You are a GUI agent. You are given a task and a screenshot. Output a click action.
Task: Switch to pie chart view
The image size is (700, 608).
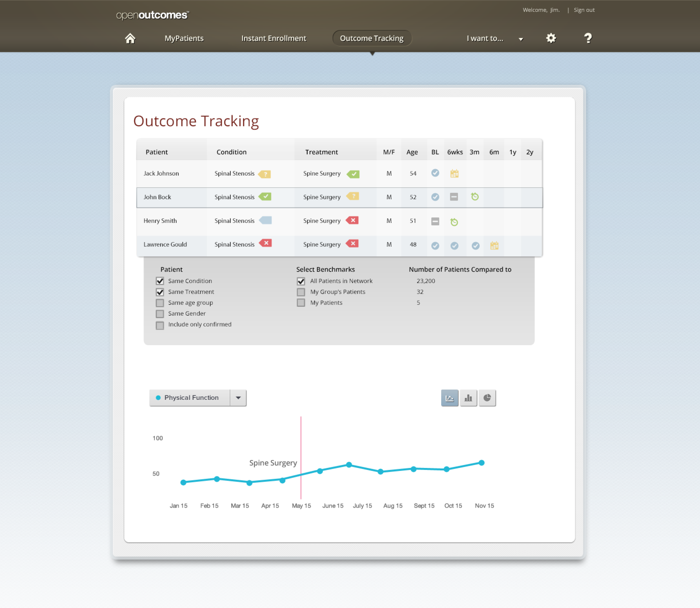point(487,398)
